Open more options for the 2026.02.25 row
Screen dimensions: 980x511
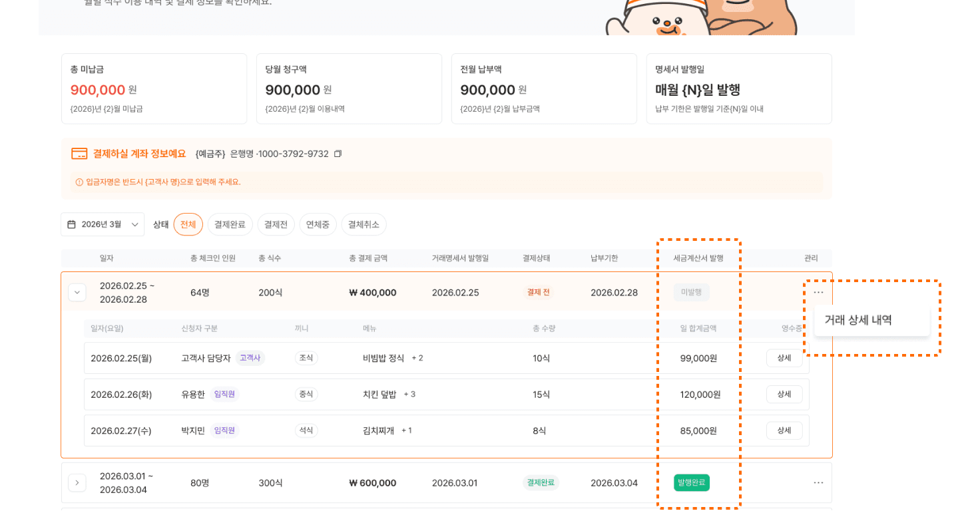pos(818,292)
